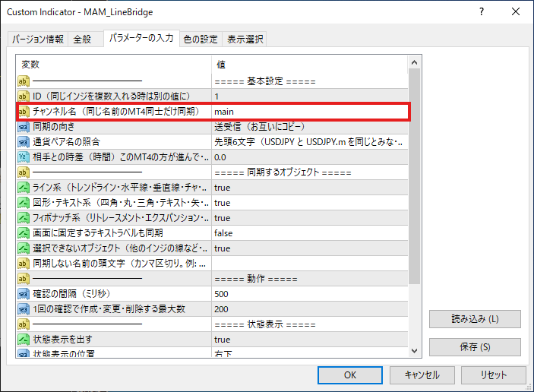Click the integer icon beside 1回の確認で作成・変更・削除する最大数
This screenshot has width=534, height=392.
[x=24, y=309]
